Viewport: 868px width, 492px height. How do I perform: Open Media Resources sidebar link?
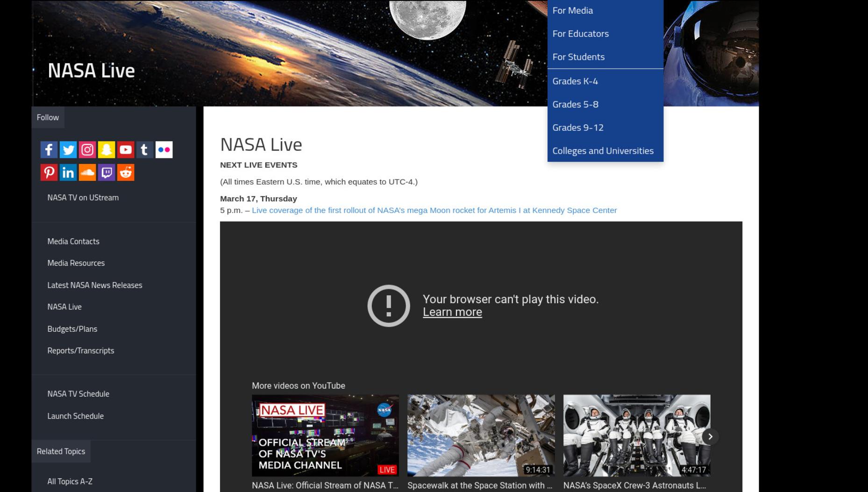tap(76, 263)
